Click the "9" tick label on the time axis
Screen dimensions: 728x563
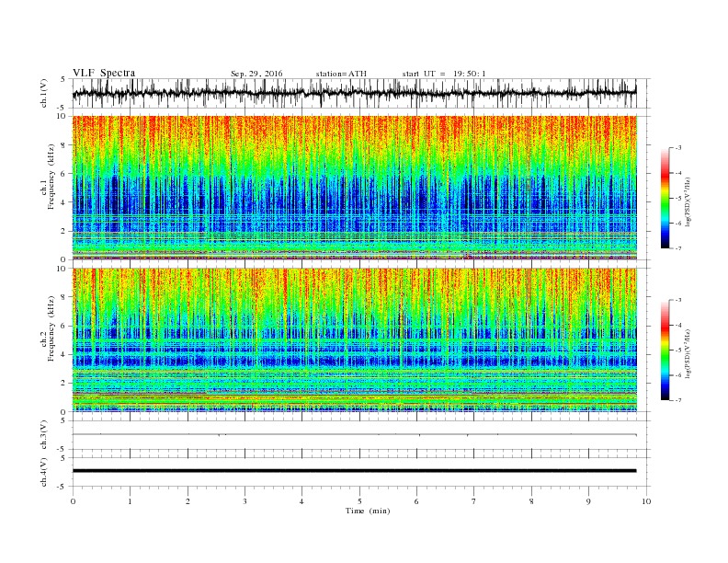coord(588,501)
